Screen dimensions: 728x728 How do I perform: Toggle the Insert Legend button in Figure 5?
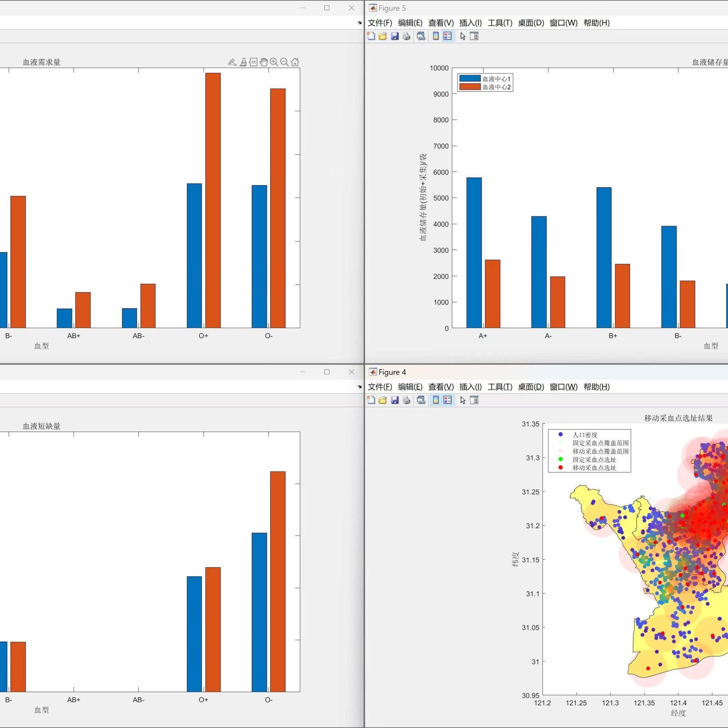tap(447, 36)
